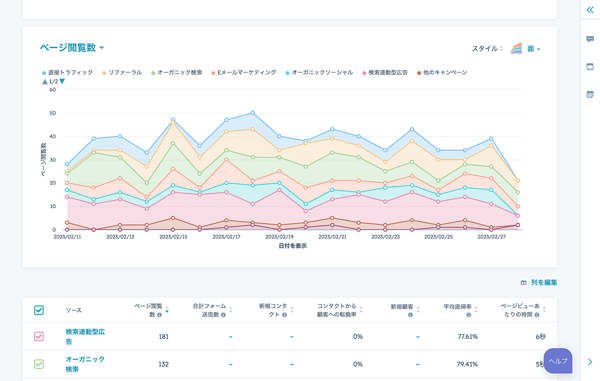Click the 1/2 legend page indicator
This screenshot has height=381, width=600.
54,81
